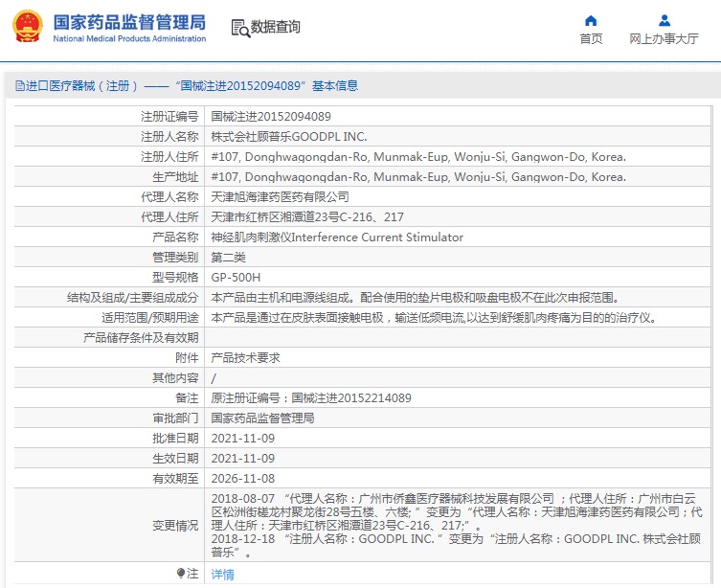Viewport: 721px width, 588px height.
Task: Click 审批部门 value 国家药品监督管理局
Action: pyautogui.click(x=262, y=418)
